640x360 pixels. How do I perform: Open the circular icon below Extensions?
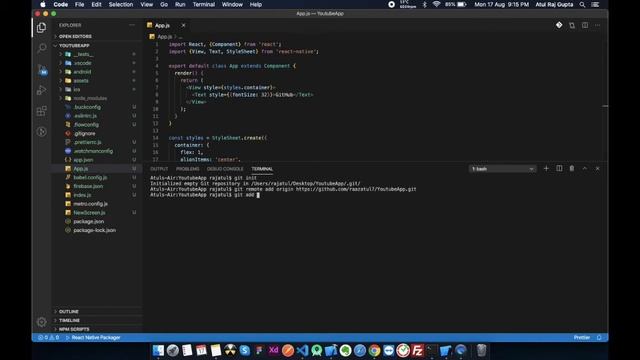41,132
